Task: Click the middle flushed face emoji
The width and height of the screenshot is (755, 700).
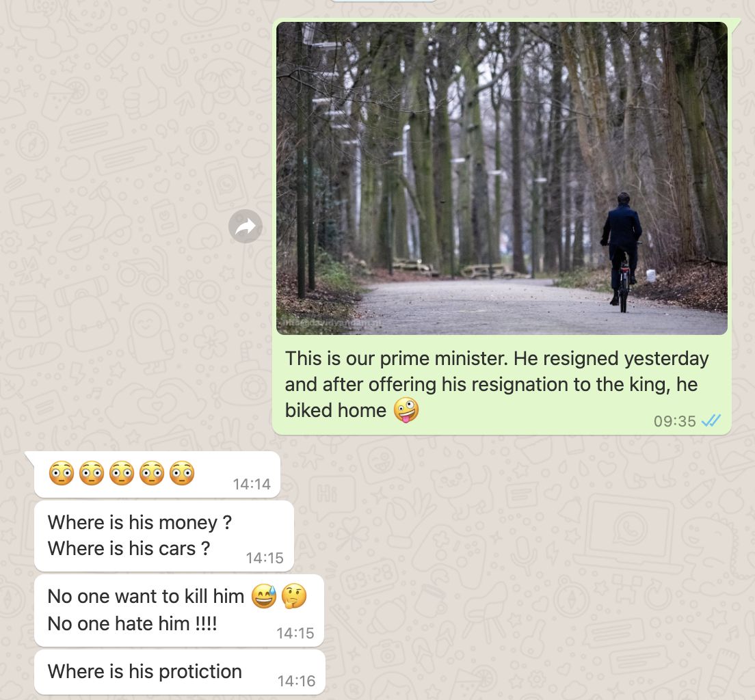Action: pyautogui.click(x=122, y=473)
